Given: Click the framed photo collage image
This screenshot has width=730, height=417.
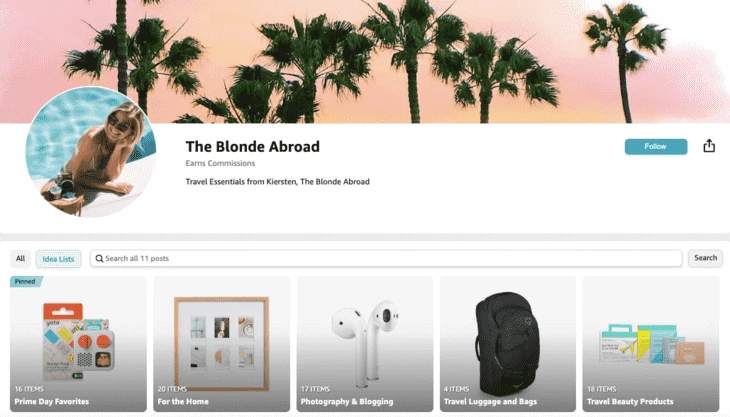Looking at the screenshot, I should point(222,343).
